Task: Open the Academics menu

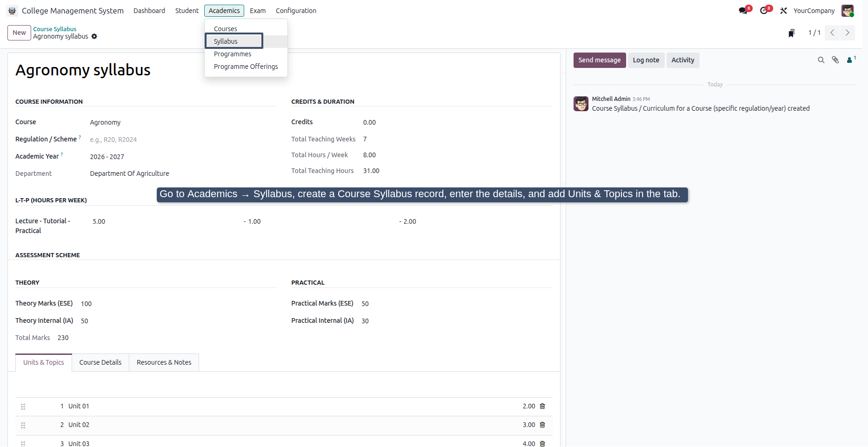Action: tap(224, 11)
